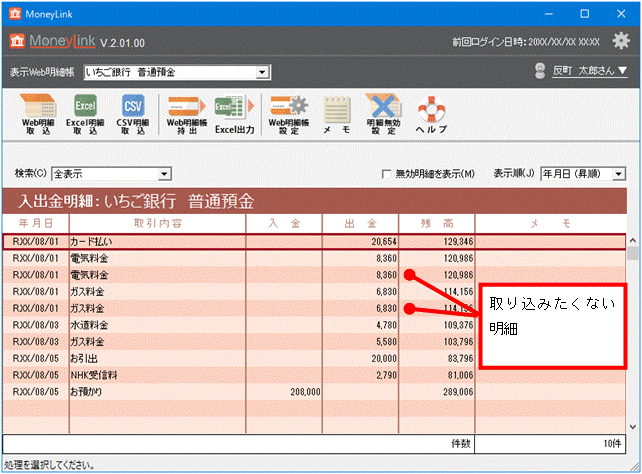The height and width of the screenshot is (474, 642).
Task: Run the Excel出力 export tool
Action: click(x=235, y=114)
